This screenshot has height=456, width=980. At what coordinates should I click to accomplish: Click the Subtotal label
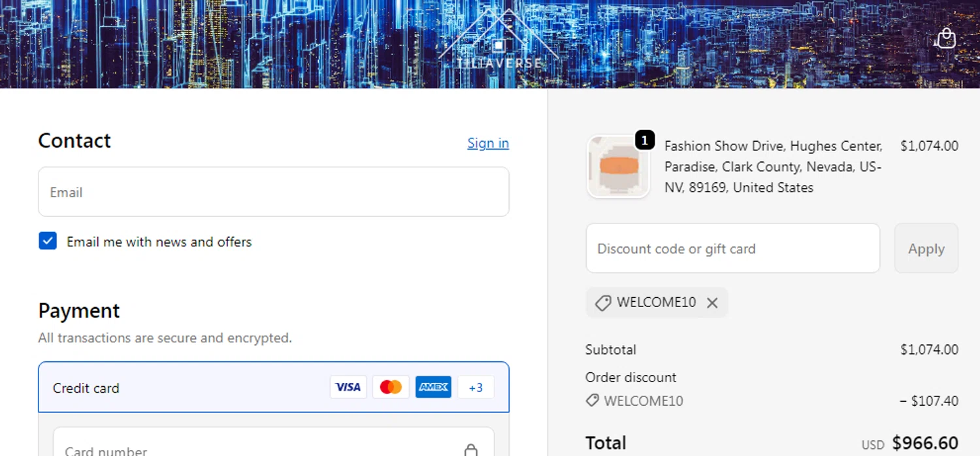pos(611,350)
